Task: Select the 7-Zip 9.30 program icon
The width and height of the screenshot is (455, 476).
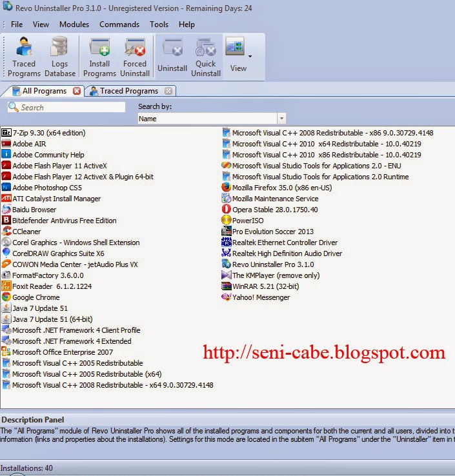Action: 6,133
